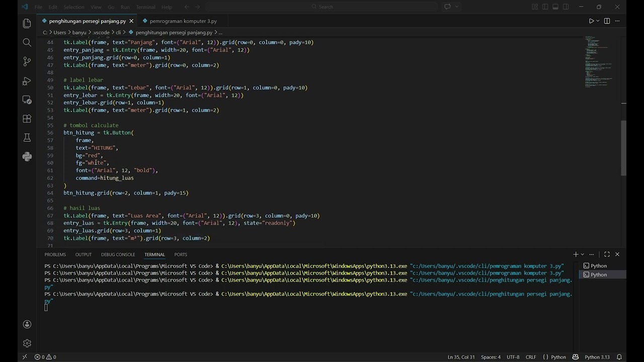Viewport: 644px width, 362px height.
Task: Close penghitungan persegi panjang.py tab
Action: 132,21
